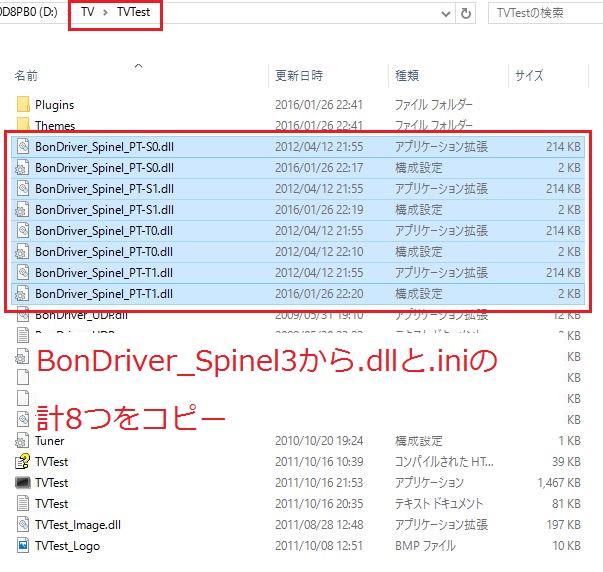603x572 pixels.
Task: Click the size value 197 KB
Action: tap(563, 524)
